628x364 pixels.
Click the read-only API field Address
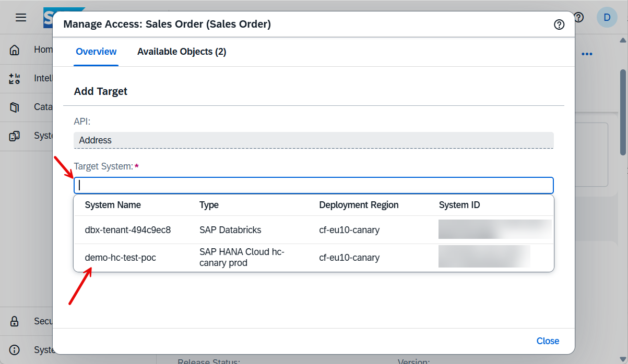[314, 140]
